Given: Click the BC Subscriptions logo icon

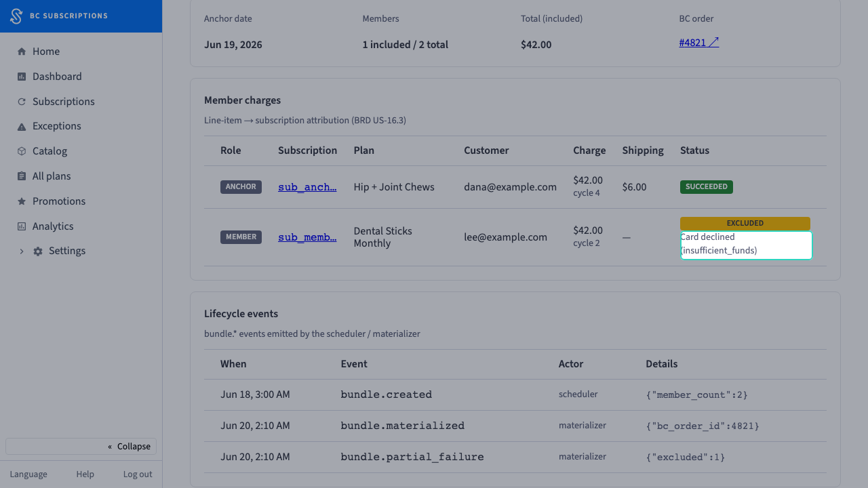Looking at the screenshot, I should coord(16,16).
